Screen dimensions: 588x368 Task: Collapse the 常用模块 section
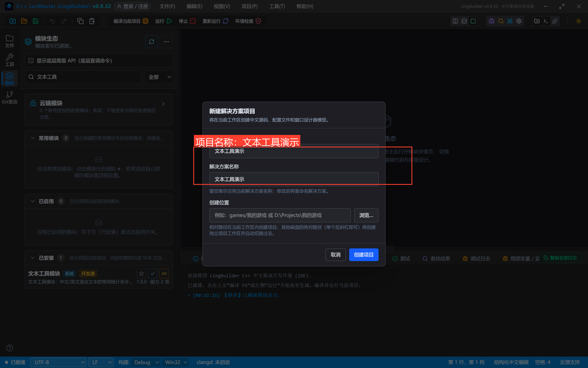coord(32,138)
